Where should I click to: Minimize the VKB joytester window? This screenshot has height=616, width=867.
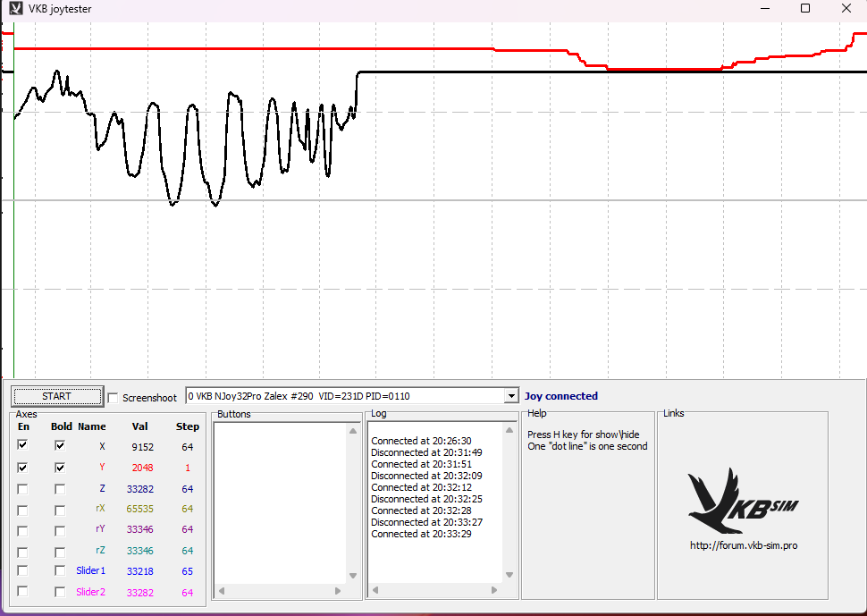(765, 9)
